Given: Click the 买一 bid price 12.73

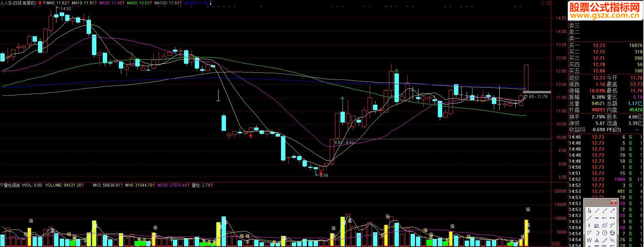Looking at the screenshot, I should 599,45.
